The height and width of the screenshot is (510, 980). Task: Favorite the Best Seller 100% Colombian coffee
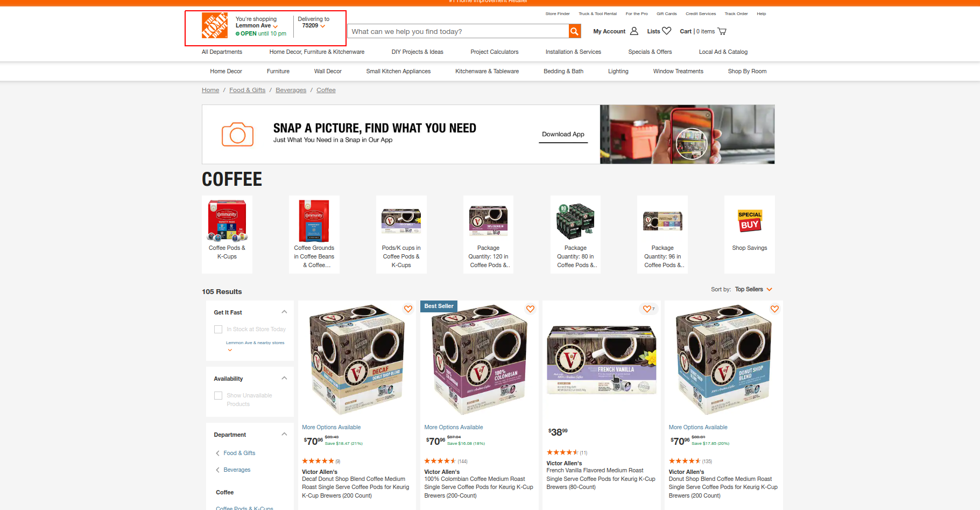[x=530, y=309]
